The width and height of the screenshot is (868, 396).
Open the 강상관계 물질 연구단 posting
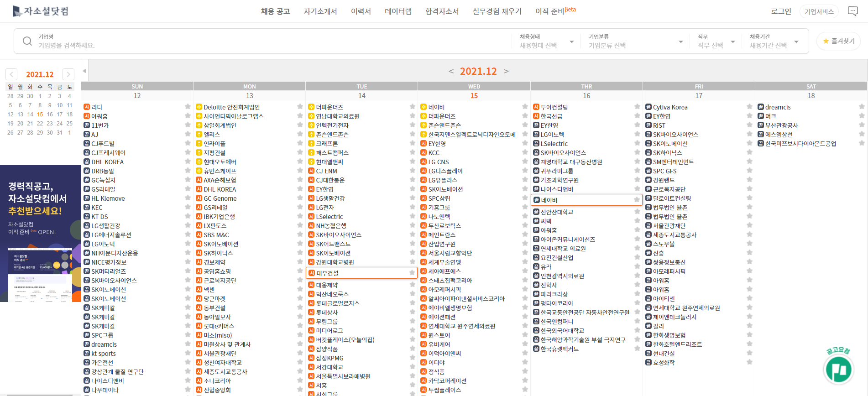click(117, 371)
